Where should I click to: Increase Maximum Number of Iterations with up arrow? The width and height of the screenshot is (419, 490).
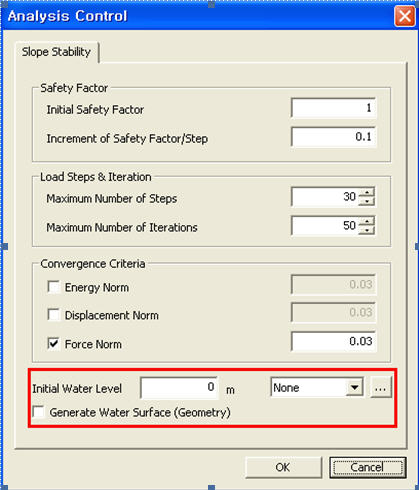(x=367, y=221)
